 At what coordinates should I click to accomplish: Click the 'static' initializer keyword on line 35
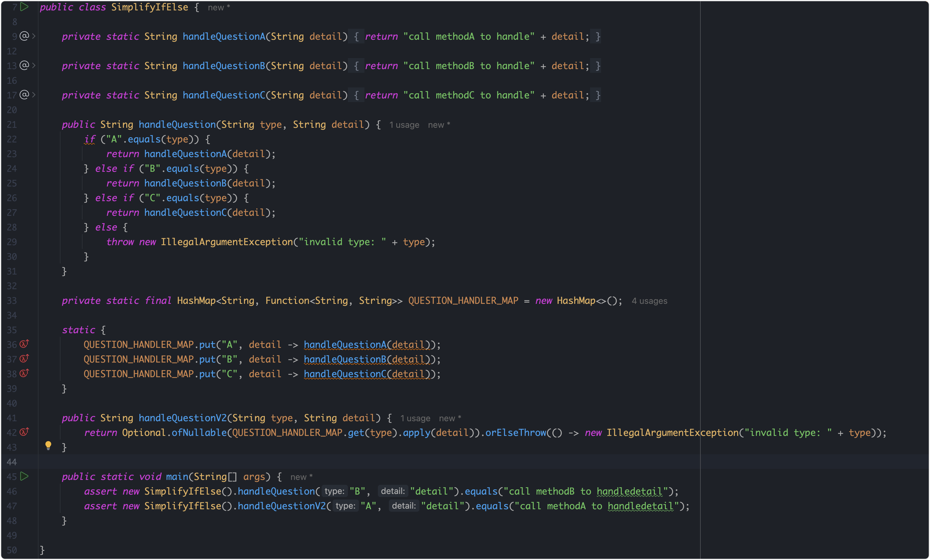[x=79, y=330]
